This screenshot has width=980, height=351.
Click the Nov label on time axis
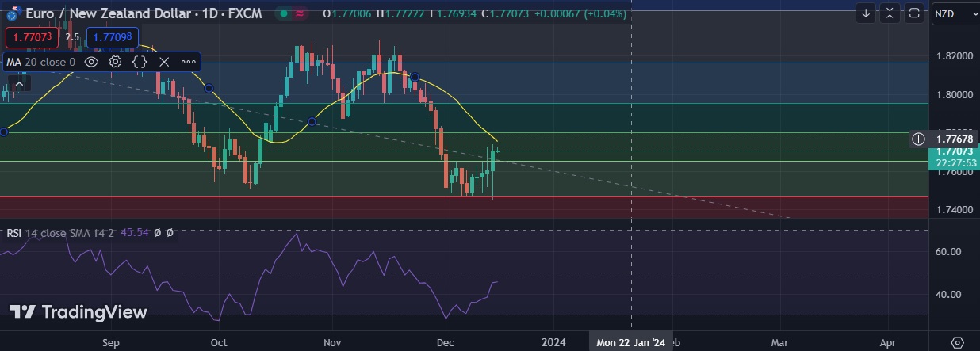[x=333, y=342]
